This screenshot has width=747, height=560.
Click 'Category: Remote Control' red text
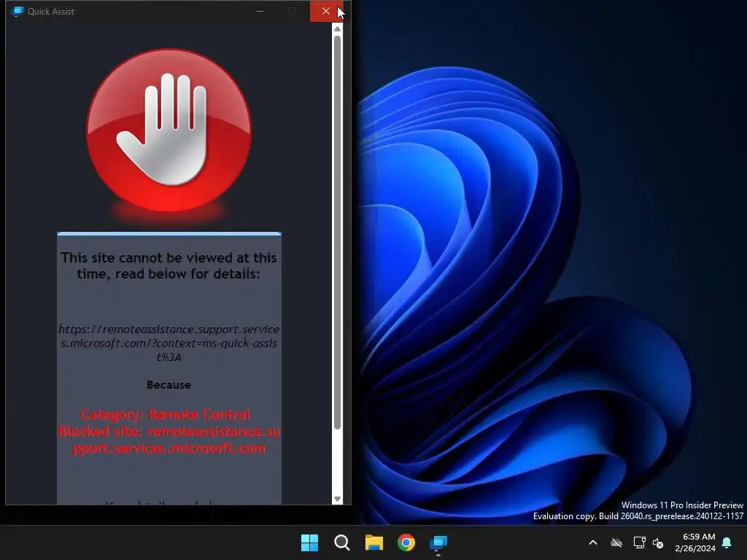(x=166, y=414)
